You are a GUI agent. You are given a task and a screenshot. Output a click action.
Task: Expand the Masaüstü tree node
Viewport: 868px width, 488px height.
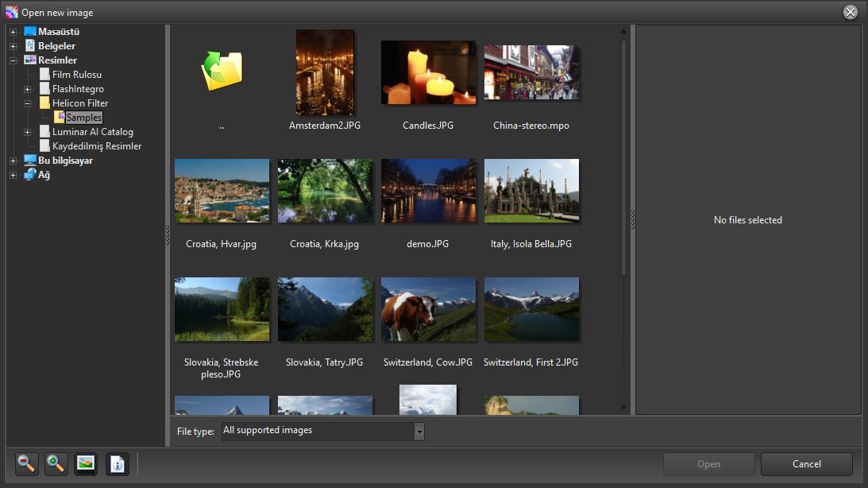(14, 32)
